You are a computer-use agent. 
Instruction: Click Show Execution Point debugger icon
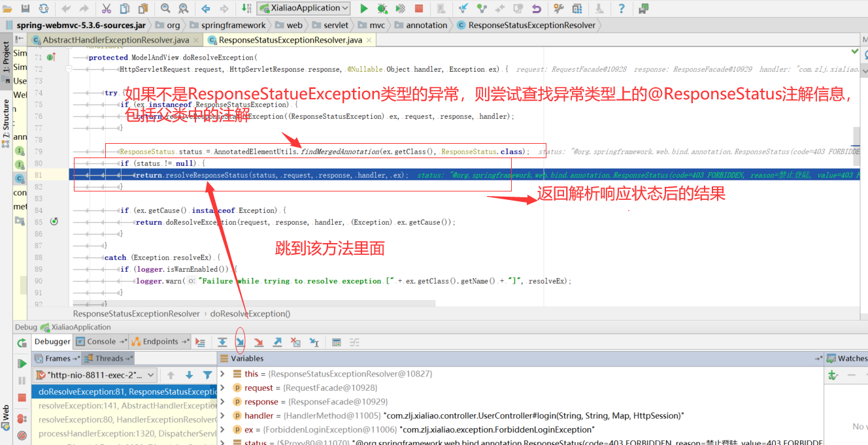(x=201, y=342)
